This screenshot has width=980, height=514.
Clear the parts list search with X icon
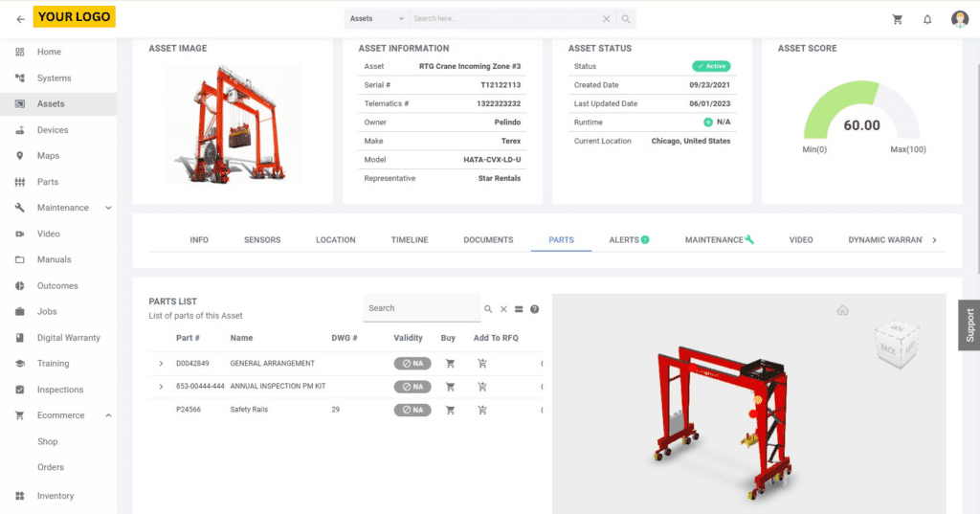(502, 309)
